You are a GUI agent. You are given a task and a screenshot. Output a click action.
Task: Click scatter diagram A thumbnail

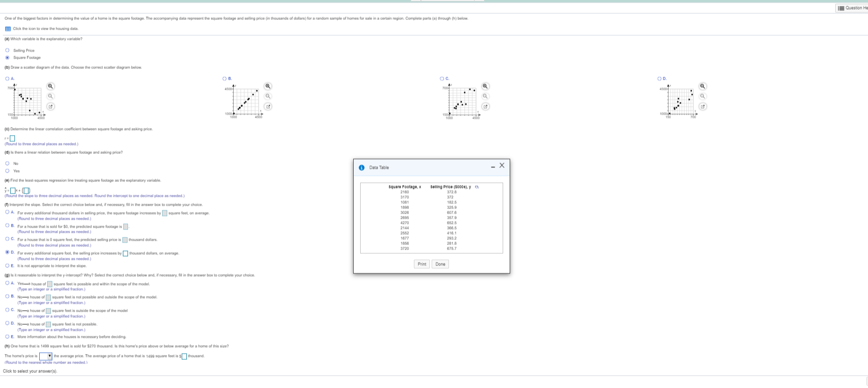(x=27, y=100)
